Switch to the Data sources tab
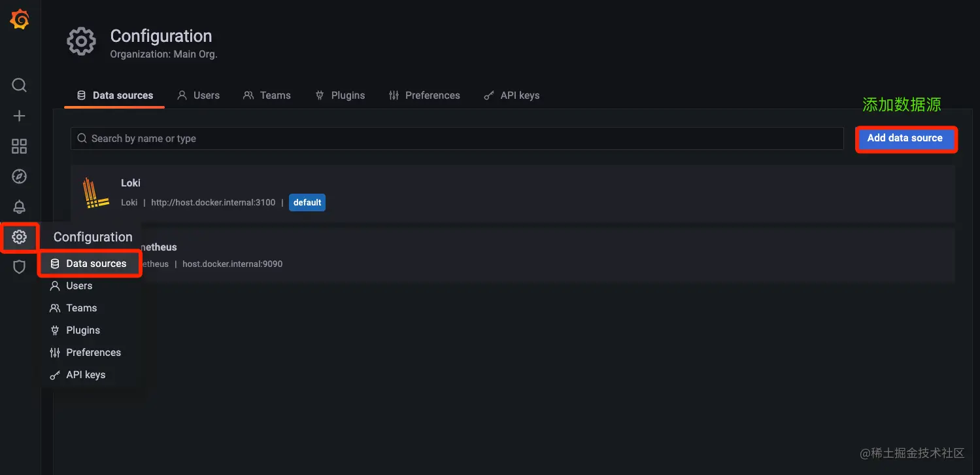The width and height of the screenshot is (980, 475). (x=114, y=96)
